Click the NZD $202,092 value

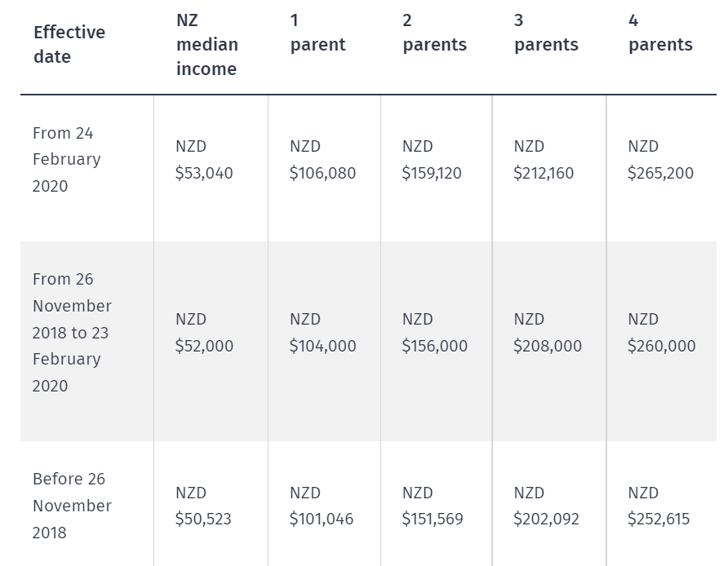pyautogui.click(x=546, y=506)
